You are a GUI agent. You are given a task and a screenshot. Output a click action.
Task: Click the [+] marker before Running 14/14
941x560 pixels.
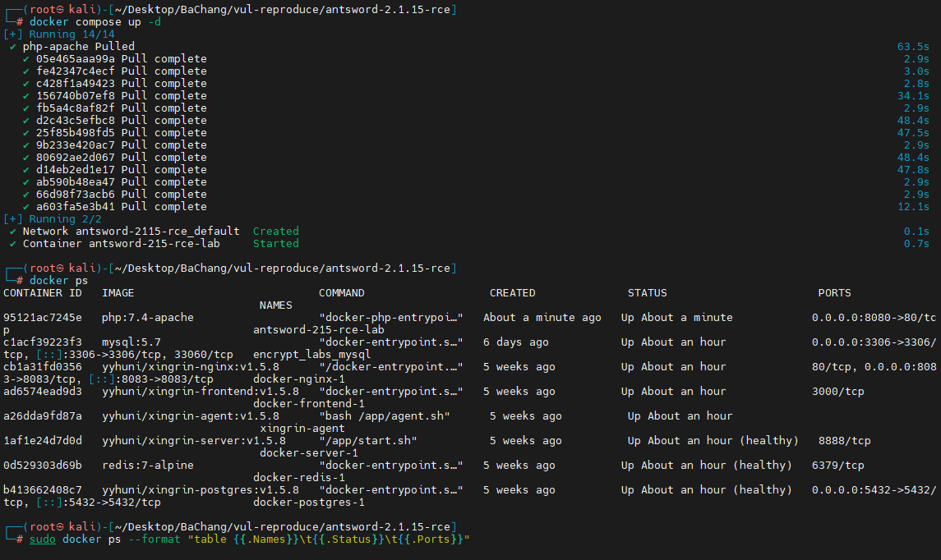(x=12, y=34)
